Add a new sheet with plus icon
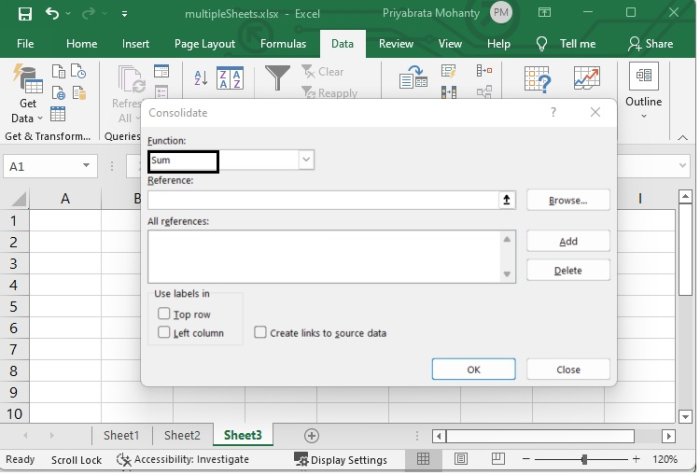This screenshot has height=475, width=700. pyautogui.click(x=312, y=436)
